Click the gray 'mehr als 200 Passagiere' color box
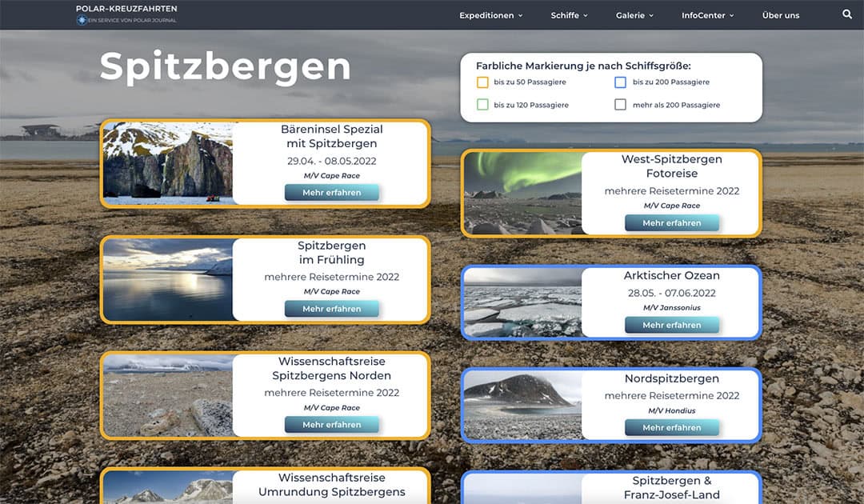 (x=621, y=105)
